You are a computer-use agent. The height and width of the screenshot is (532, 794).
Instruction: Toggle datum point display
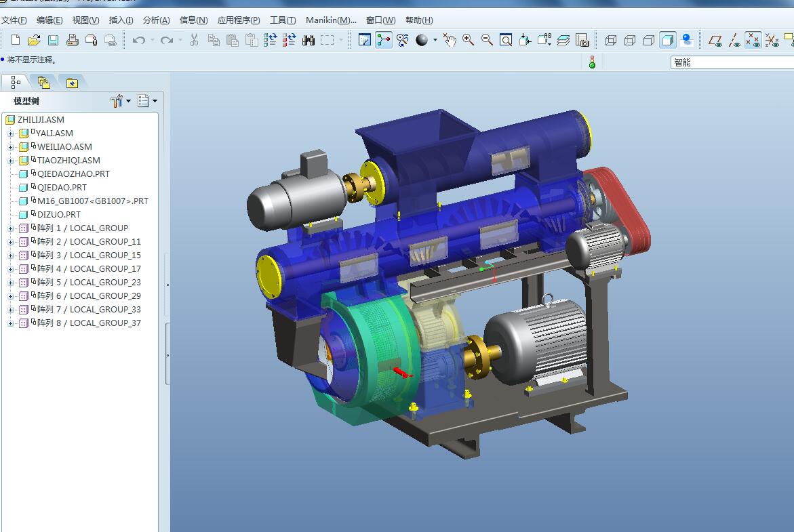click(x=753, y=40)
